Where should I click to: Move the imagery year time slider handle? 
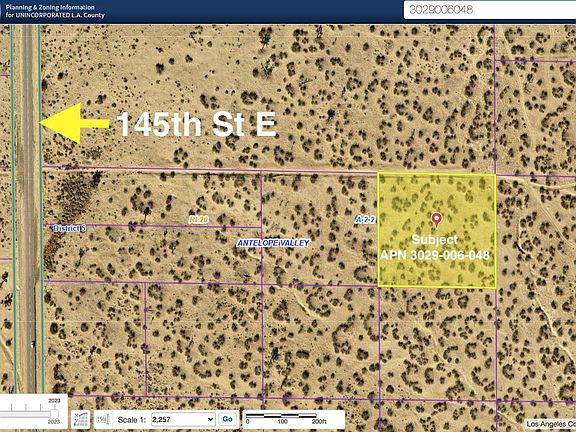[x=54, y=415]
